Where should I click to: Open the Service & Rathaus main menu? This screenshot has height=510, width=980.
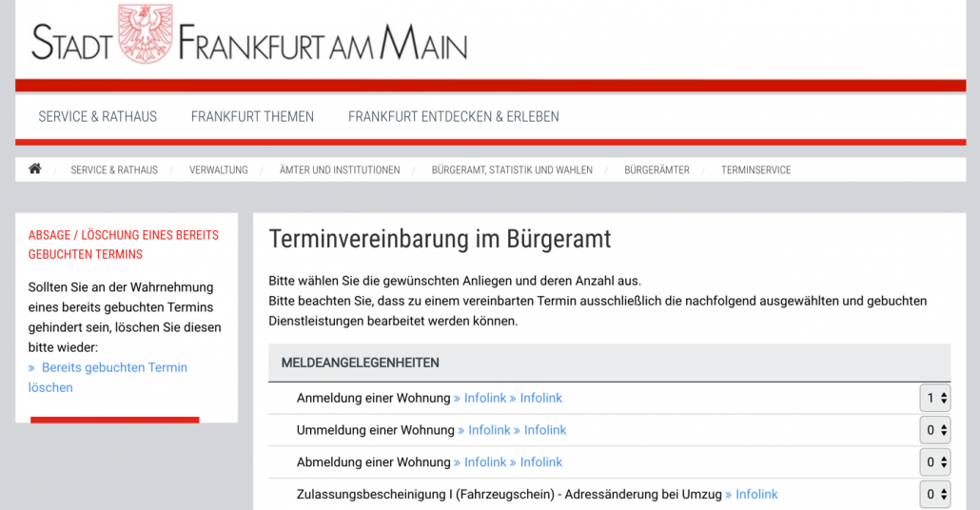tap(97, 117)
